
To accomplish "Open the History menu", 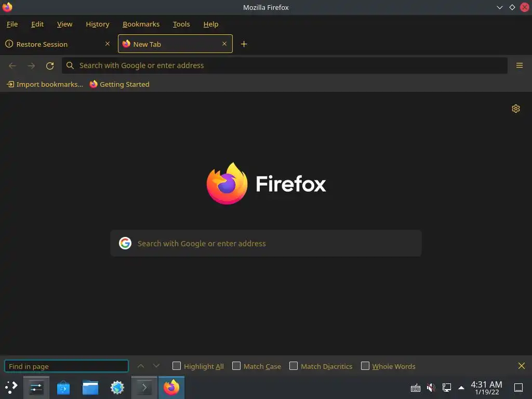I will pyautogui.click(x=97, y=24).
